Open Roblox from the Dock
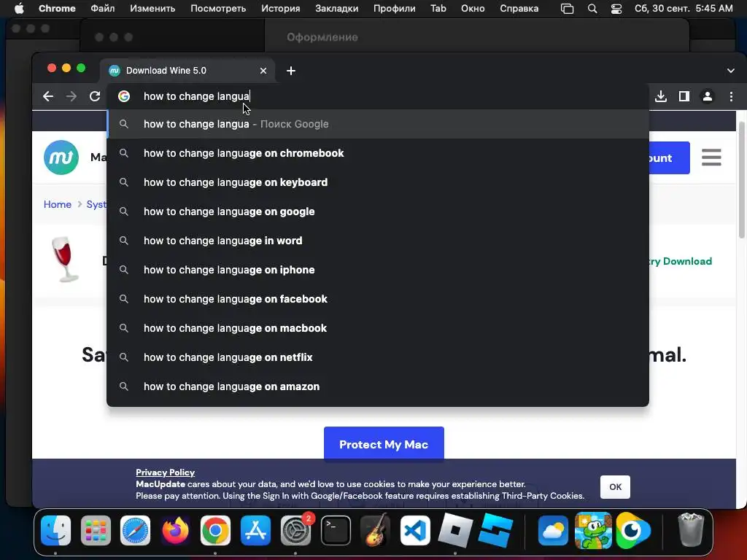Viewport: 747px width, 560px height. point(455,530)
